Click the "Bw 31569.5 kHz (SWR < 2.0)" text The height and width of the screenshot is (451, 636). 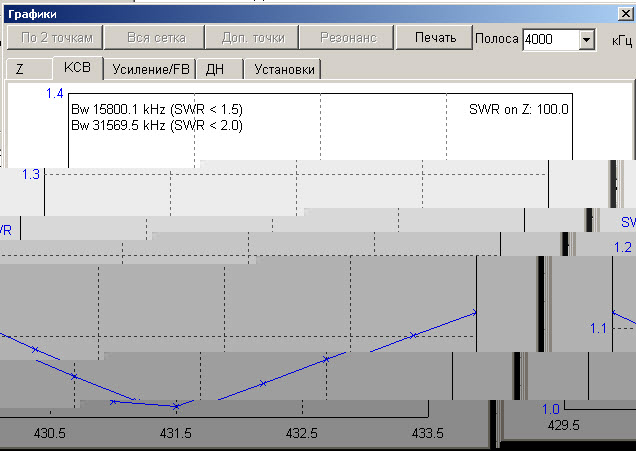[x=157, y=125]
